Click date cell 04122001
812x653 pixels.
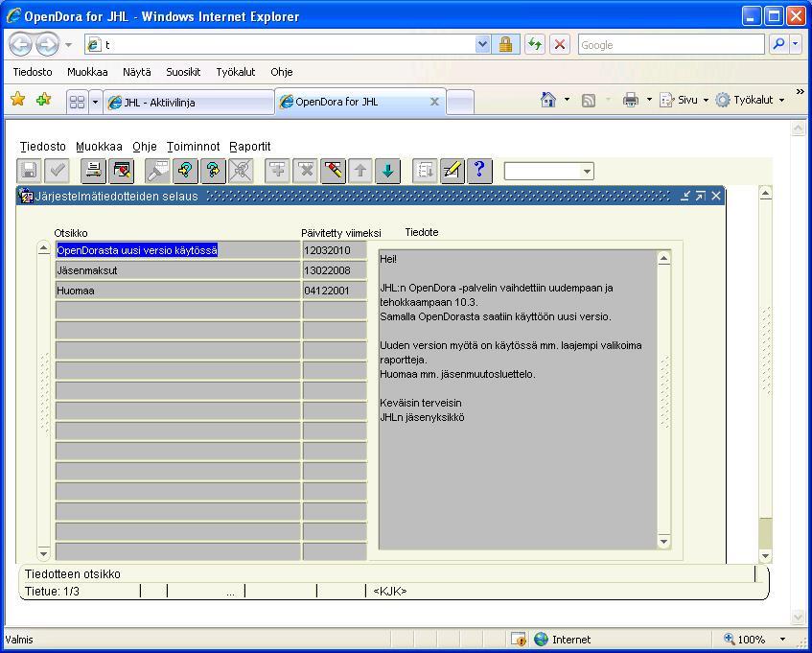335,291
